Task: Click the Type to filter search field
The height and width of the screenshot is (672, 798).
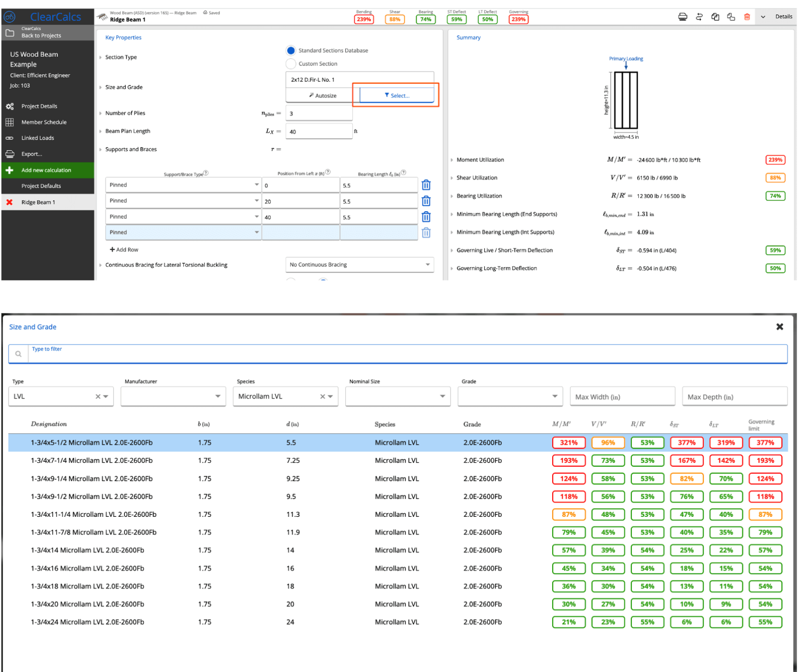Action: click(x=408, y=354)
